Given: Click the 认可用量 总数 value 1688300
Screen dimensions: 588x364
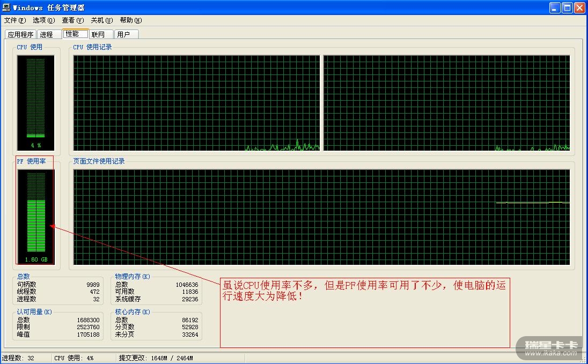Looking at the screenshot, I should click(88, 320).
